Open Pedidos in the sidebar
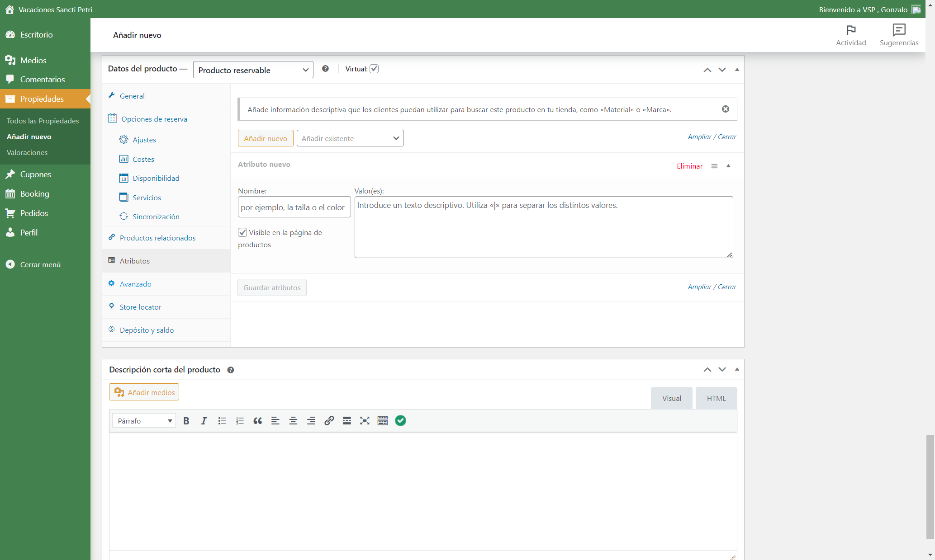Image resolution: width=935 pixels, height=560 pixels. pyautogui.click(x=45, y=213)
